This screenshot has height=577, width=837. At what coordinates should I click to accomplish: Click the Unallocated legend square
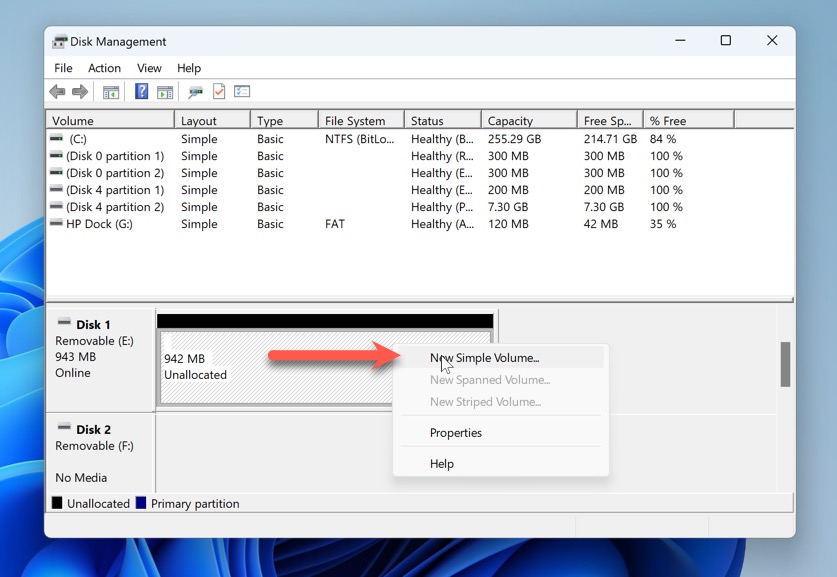tap(57, 503)
